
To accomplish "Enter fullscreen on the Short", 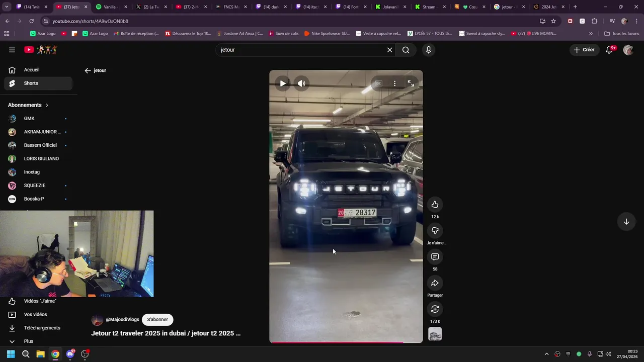I will click(411, 83).
